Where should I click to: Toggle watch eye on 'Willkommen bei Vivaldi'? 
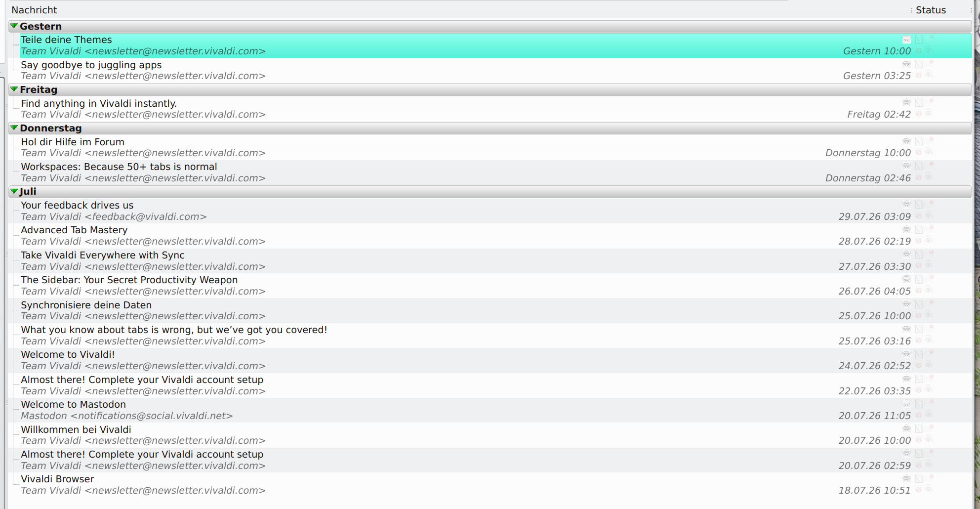(x=929, y=439)
